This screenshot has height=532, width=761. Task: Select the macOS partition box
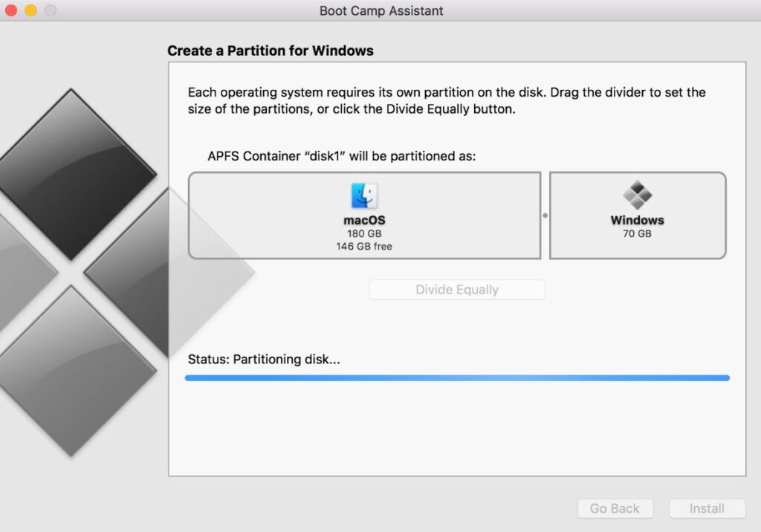(364, 215)
